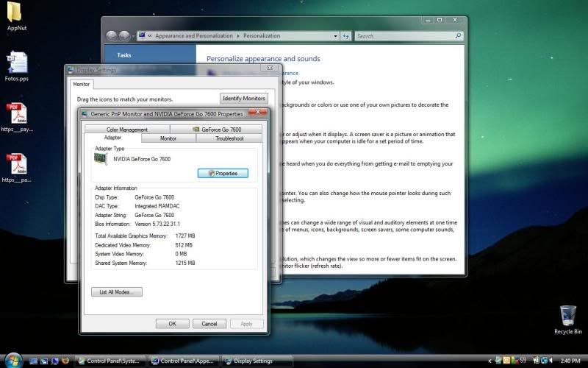This screenshot has width=588, height=368.
Task: Click the List All Modes button
Action: point(117,291)
